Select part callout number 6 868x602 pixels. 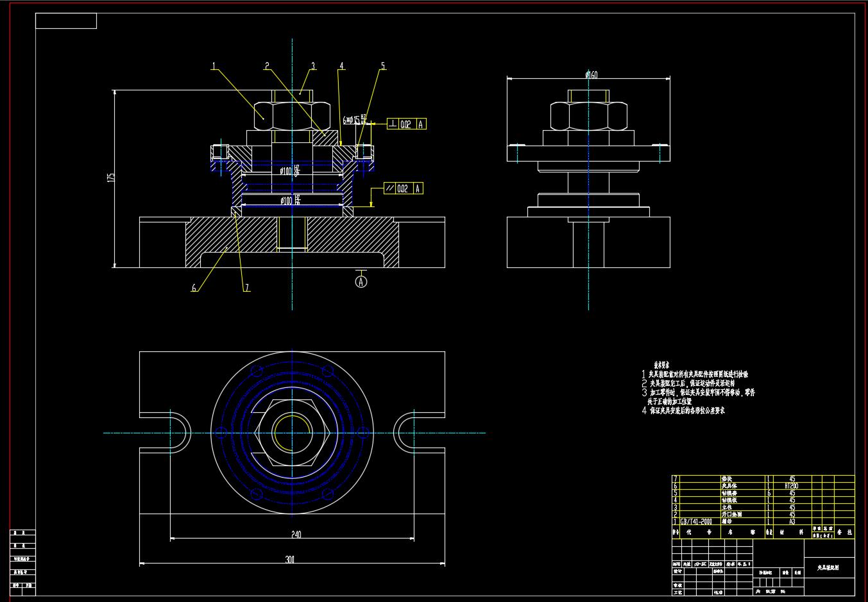pos(194,288)
